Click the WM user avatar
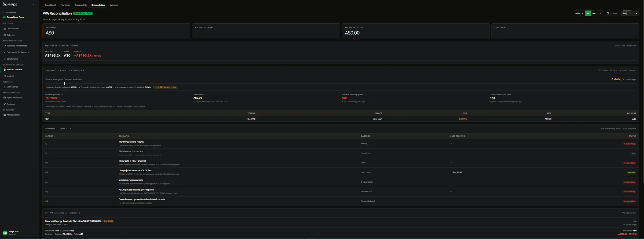 5,233
